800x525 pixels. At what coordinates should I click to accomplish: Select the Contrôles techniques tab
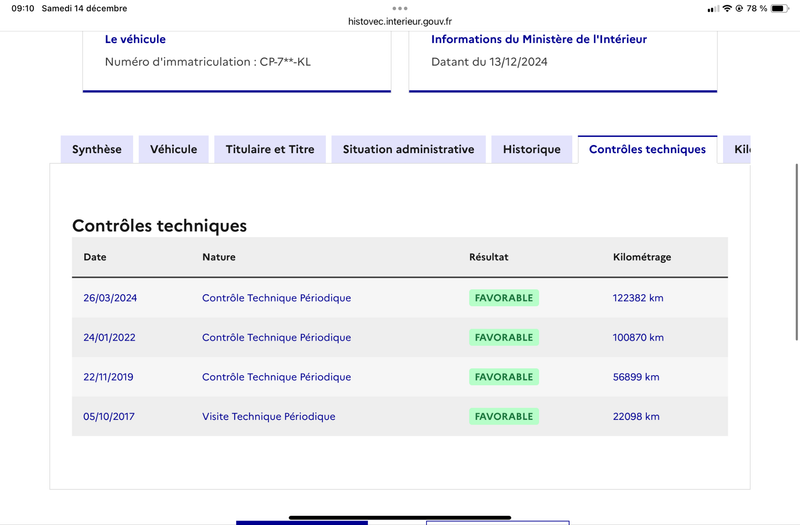coord(647,149)
